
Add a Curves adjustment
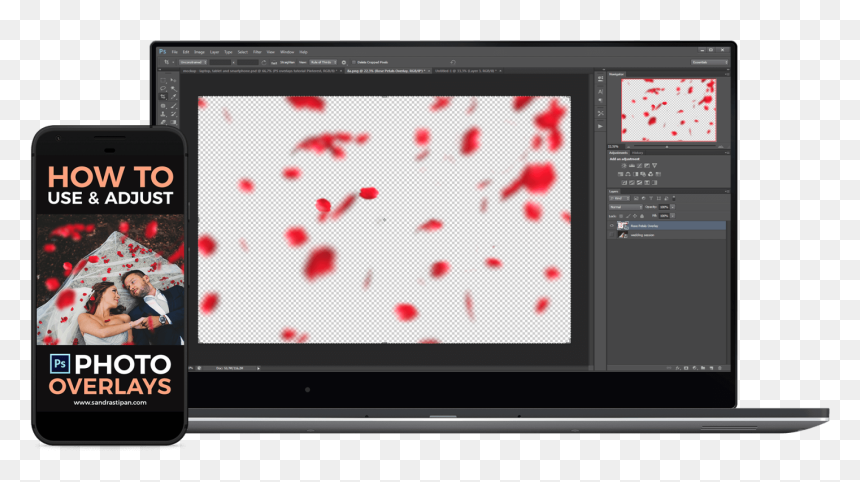640,166
